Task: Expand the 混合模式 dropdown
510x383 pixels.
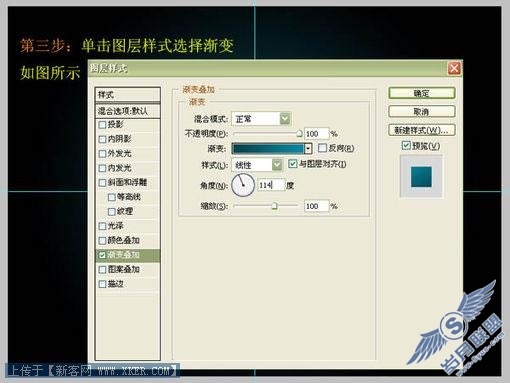Action: [x=285, y=118]
